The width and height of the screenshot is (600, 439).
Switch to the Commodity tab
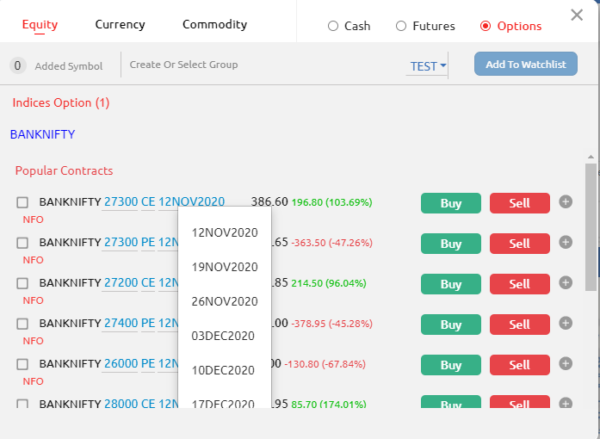215,24
